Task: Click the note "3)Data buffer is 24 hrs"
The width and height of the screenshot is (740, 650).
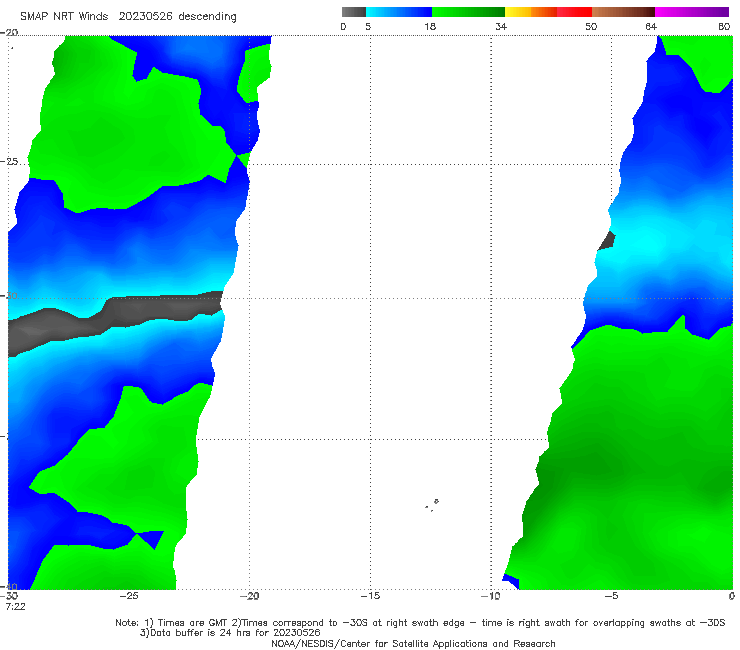Action: [230, 633]
